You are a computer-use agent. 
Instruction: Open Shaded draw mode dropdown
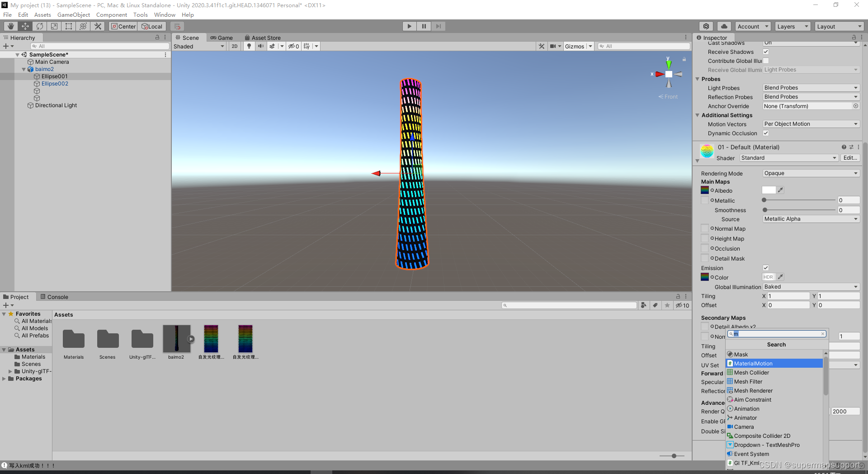(x=199, y=46)
